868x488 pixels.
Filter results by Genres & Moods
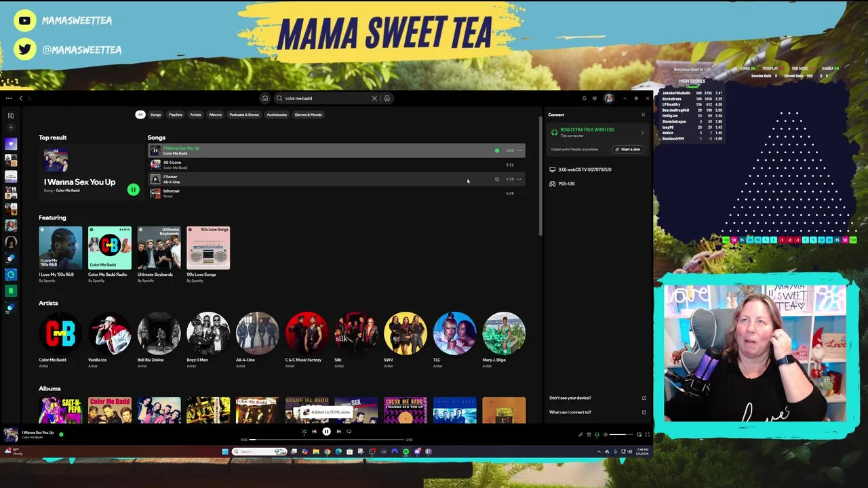click(x=308, y=115)
